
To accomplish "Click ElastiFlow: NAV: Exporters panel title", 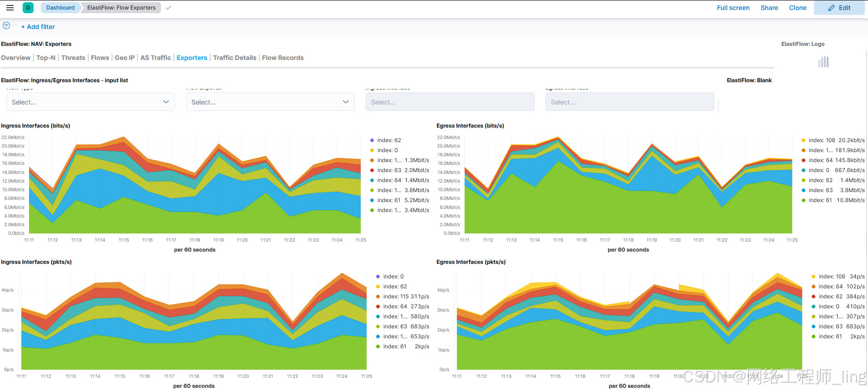I will pyautogui.click(x=36, y=44).
